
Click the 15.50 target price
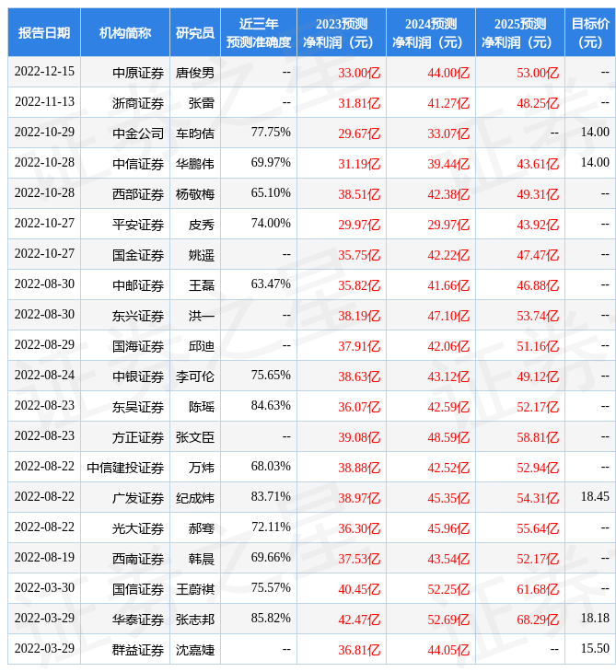(595, 649)
